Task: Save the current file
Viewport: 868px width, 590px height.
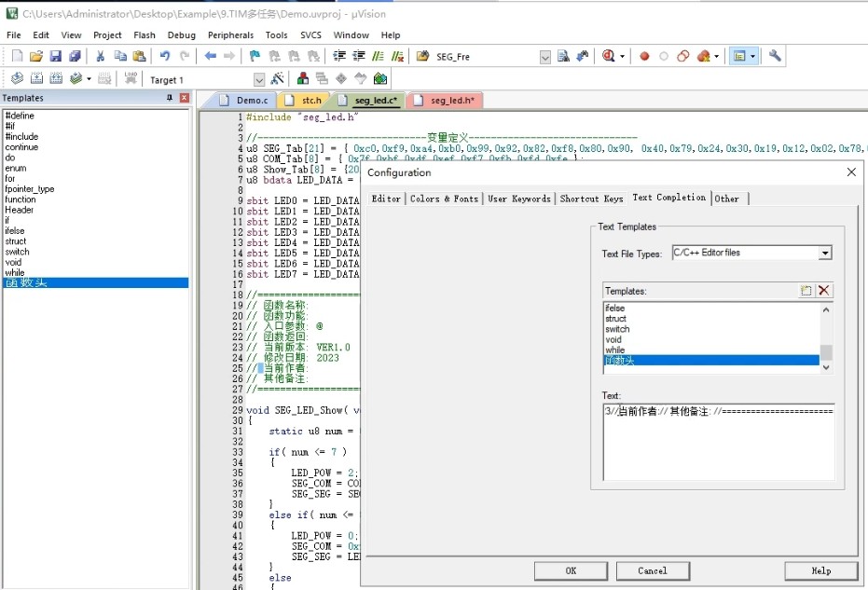Action: click(55, 56)
